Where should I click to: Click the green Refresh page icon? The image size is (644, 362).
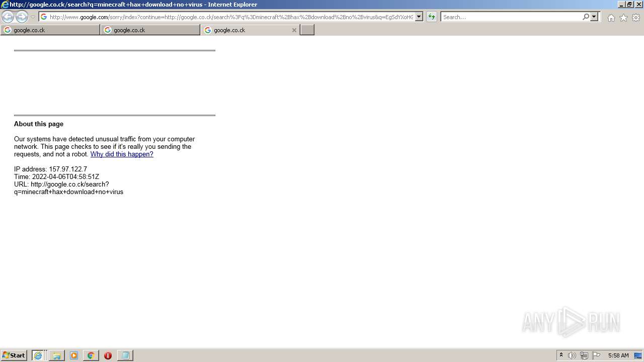tap(432, 17)
